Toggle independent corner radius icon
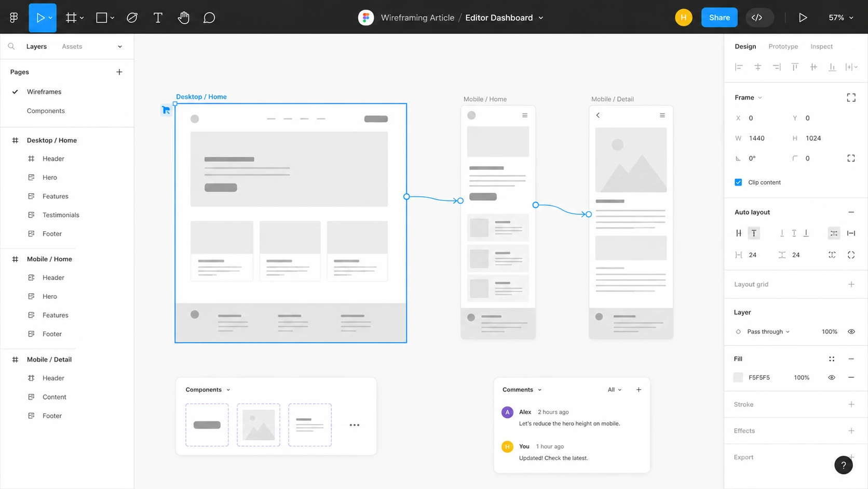Screen dimensions: 868x489 pyautogui.click(x=851, y=158)
